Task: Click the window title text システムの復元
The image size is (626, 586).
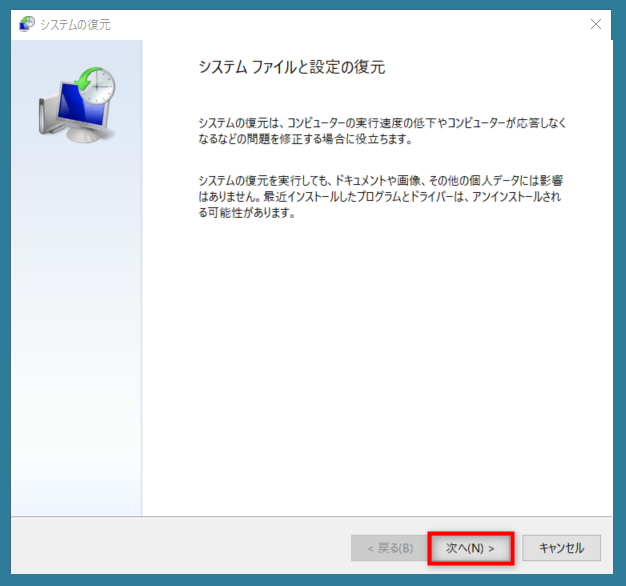Action: tap(75, 25)
